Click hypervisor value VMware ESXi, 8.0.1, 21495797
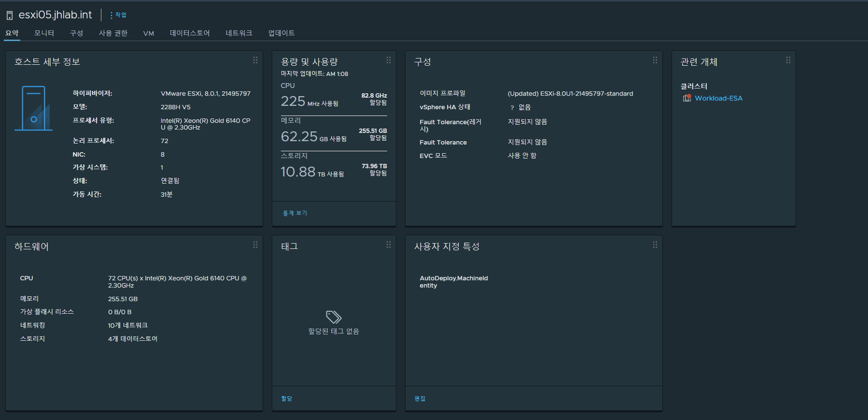868x420 pixels. tap(206, 94)
